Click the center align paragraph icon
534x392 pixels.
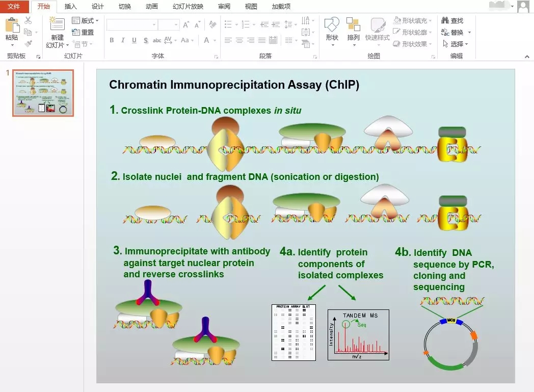tap(239, 40)
